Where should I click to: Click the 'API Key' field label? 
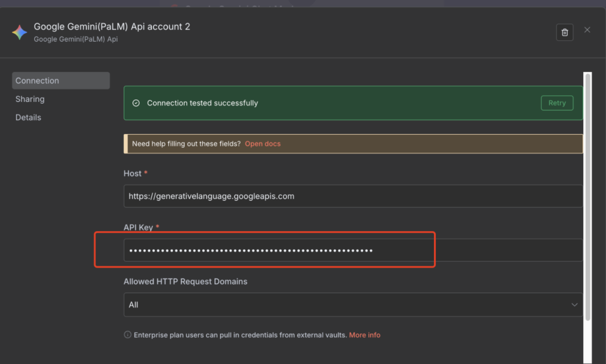138,228
